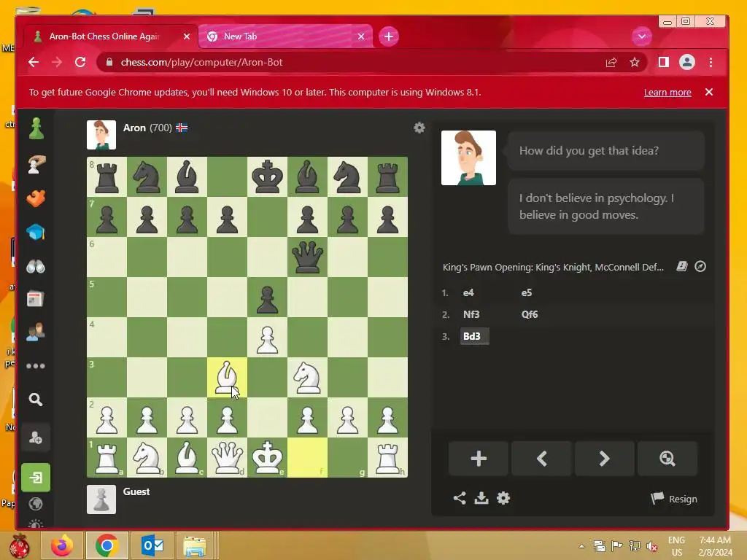The image size is (747, 560).
Task: Select move e5 in move list
Action: tap(527, 292)
